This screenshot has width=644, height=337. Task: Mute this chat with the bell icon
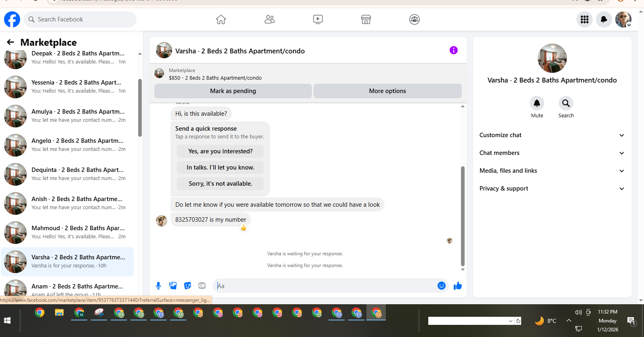click(537, 103)
